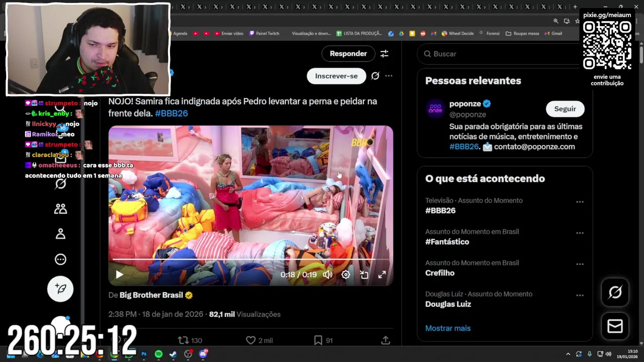This screenshot has height=362, width=644.
Task: Click the Responder button
Action: pyautogui.click(x=348, y=53)
